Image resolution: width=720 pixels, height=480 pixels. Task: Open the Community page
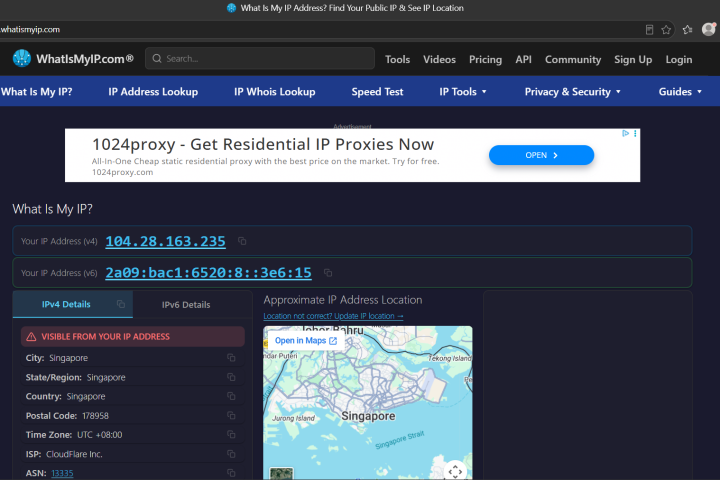click(573, 60)
